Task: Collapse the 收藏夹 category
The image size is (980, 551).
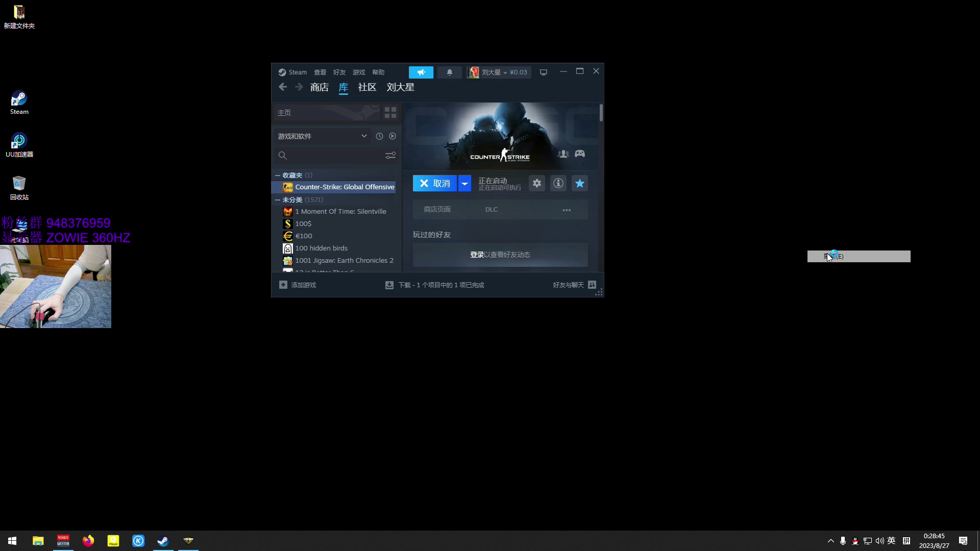Action: click(x=278, y=176)
